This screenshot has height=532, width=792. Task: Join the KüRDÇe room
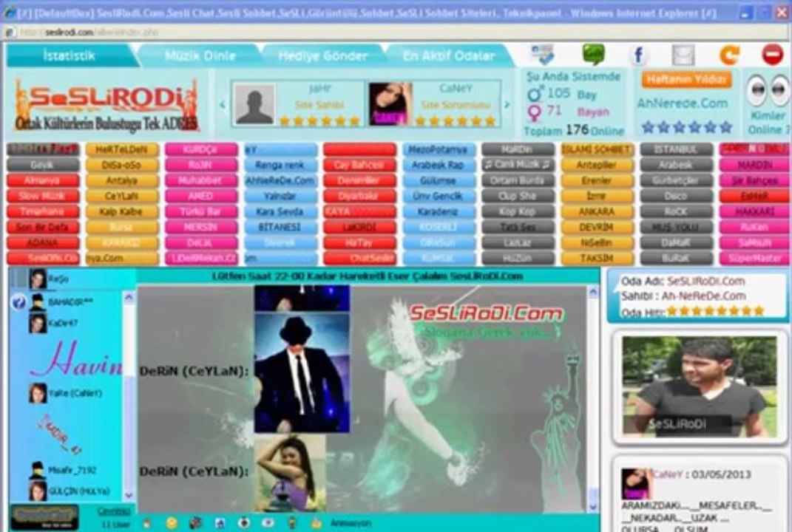point(201,149)
